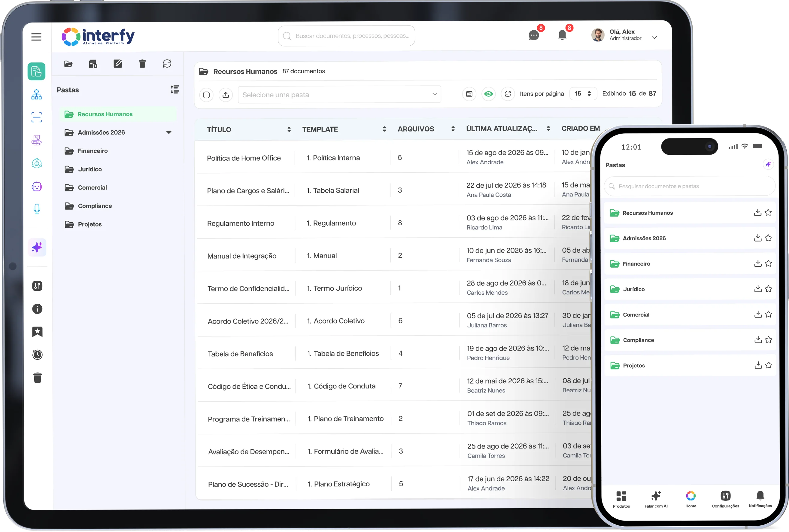789x532 pixels.
Task: Click the tablet search documents field
Action: pyautogui.click(x=346, y=36)
